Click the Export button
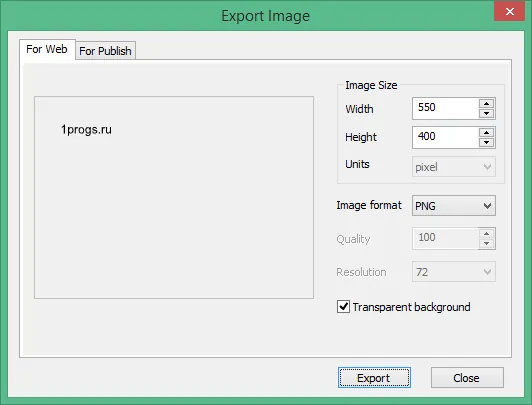Viewport: 532px width, 405px height. point(374,378)
